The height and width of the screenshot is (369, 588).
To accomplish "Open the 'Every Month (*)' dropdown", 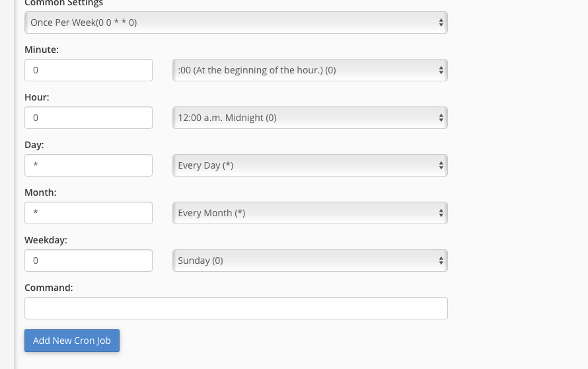I will [x=310, y=213].
